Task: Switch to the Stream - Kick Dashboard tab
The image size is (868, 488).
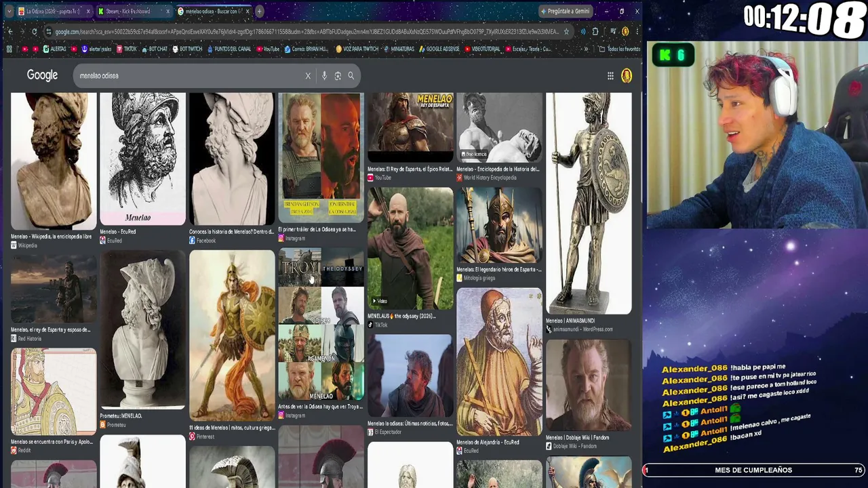Action: pos(133,11)
